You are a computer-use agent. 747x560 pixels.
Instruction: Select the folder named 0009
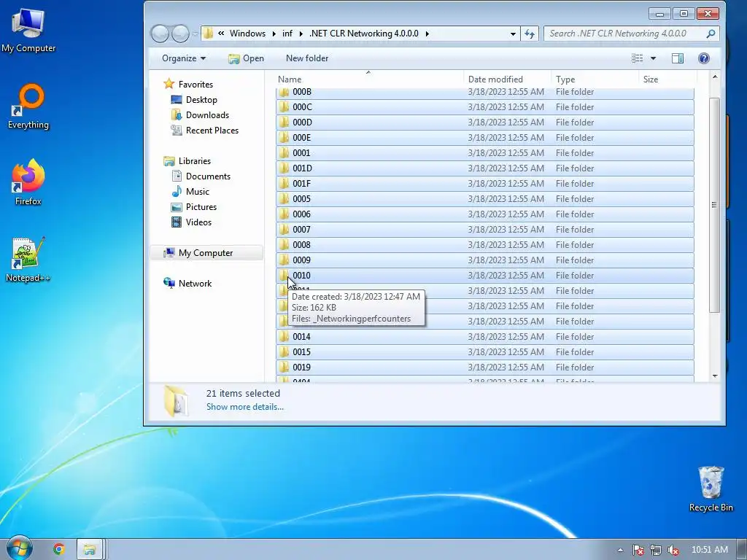coord(485,260)
